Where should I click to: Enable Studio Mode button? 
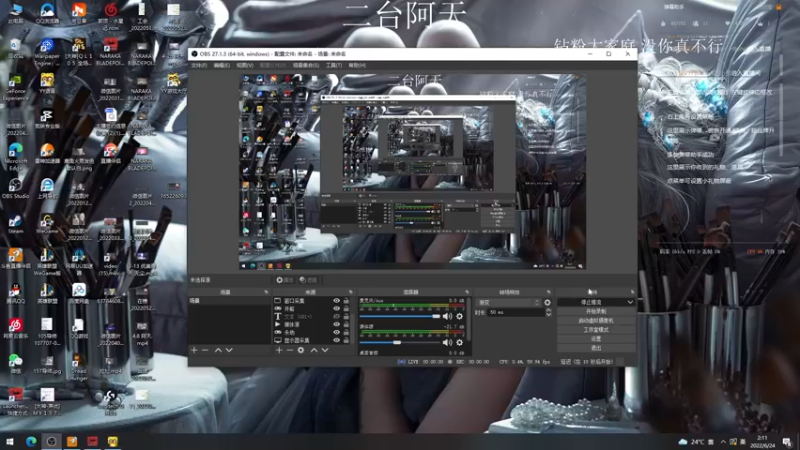pos(596,330)
